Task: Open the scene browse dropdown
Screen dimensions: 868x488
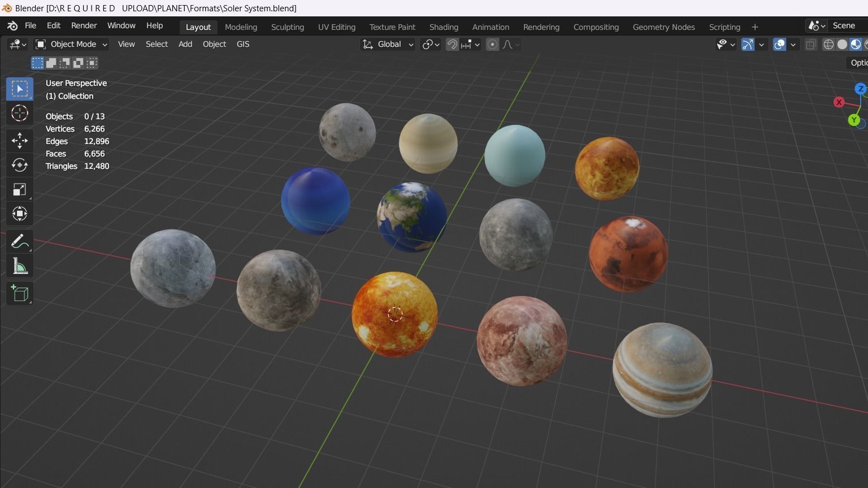Action: coord(817,26)
